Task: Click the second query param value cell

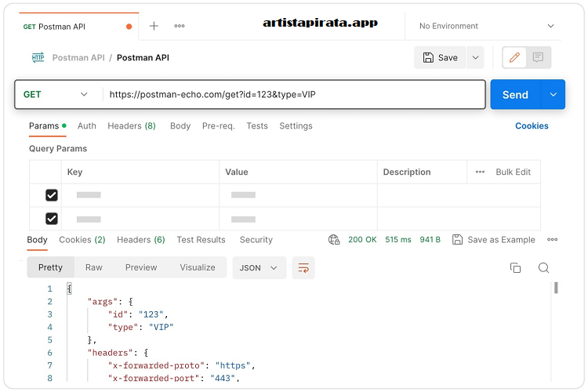Action: tap(298, 219)
